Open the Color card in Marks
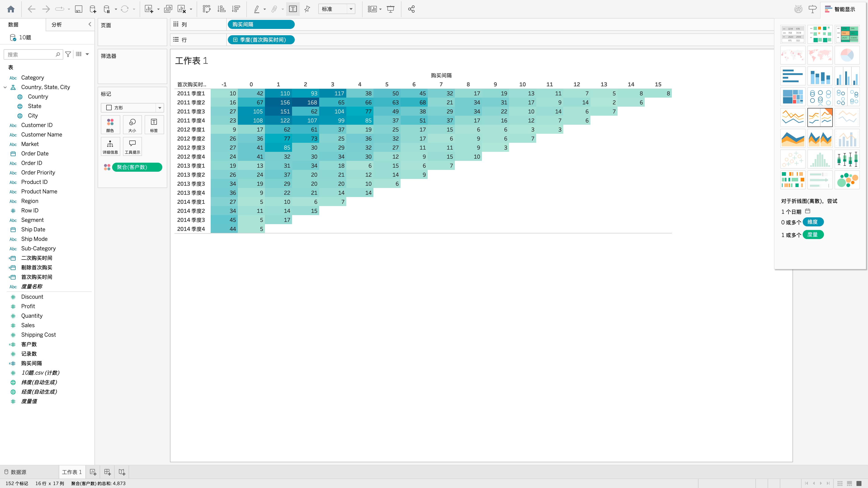This screenshot has height=488, width=868. click(x=110, y=125)
